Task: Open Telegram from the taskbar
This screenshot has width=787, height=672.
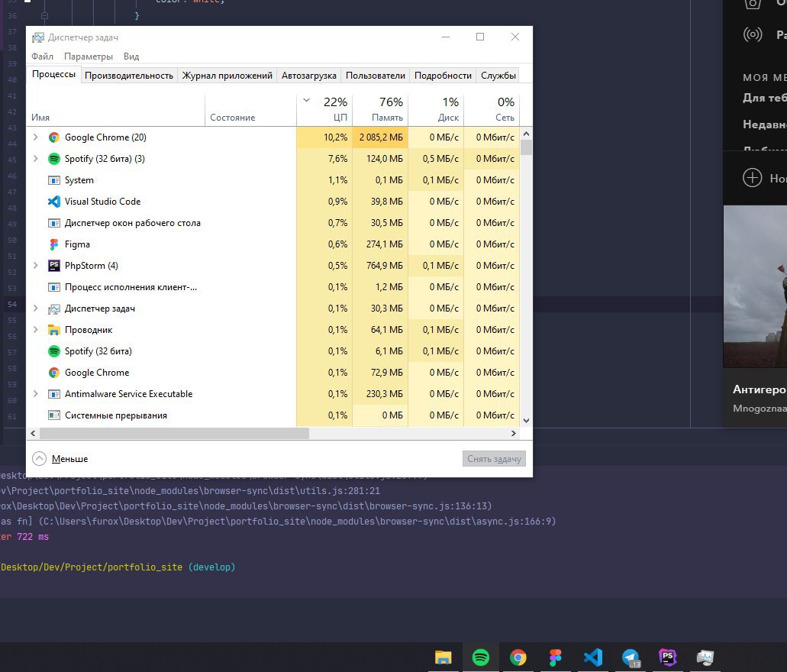Action: pos(631,657)
